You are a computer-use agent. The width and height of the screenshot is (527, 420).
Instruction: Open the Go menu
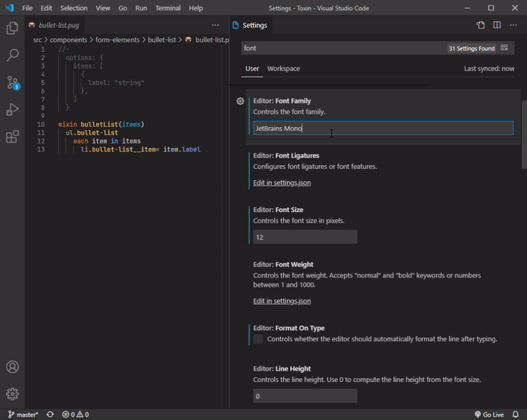(123, 8)
